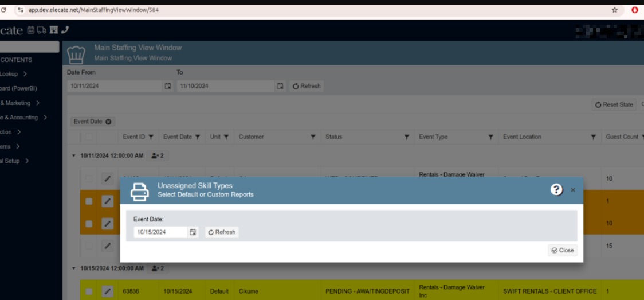644x300 pixels.
Task: Click Refresh button in Unassigned Skill Types dialog
Action: pyautogui.click(x=222, y=232)
